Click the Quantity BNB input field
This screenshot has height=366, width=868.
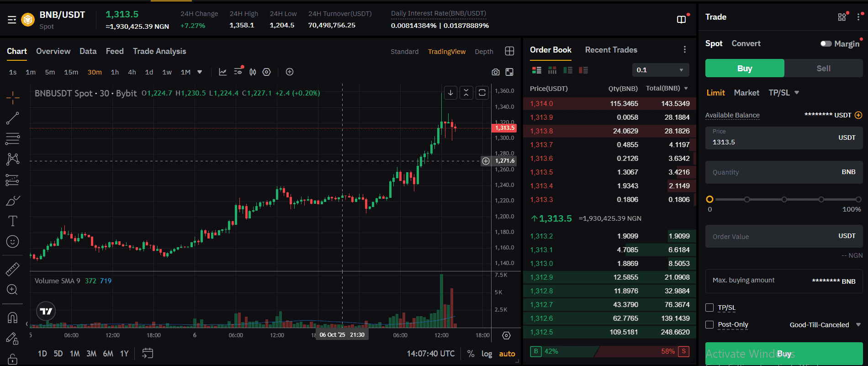pyautogui.click(x=784, y=172)
